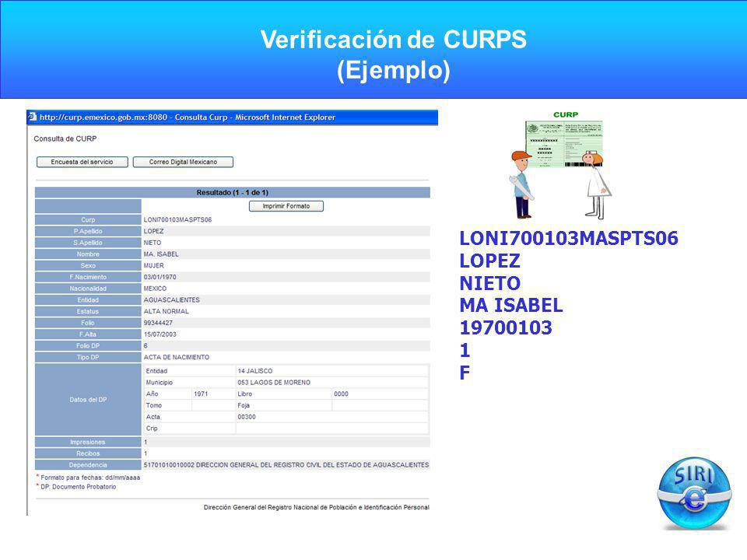Image resolution: width=747 pixels, height=560 pixels.
Task: Click the Internet Explorer page icon in title bar
Action: pyautogui.click(x=33, y=117)
